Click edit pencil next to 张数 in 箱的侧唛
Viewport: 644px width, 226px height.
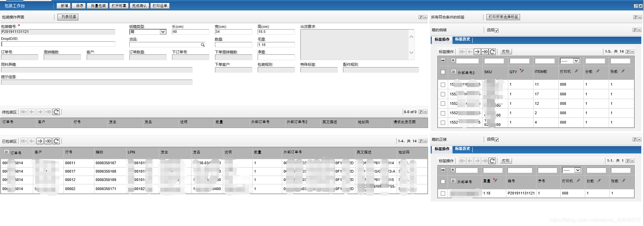click(623, 71)
